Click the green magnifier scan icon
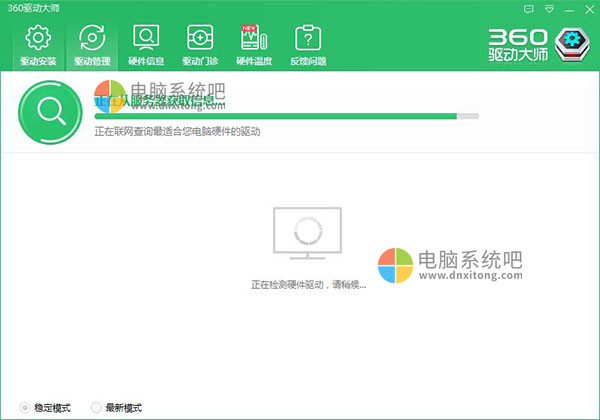The width and height of the screenshot is (600, 420). click(50, 112)
